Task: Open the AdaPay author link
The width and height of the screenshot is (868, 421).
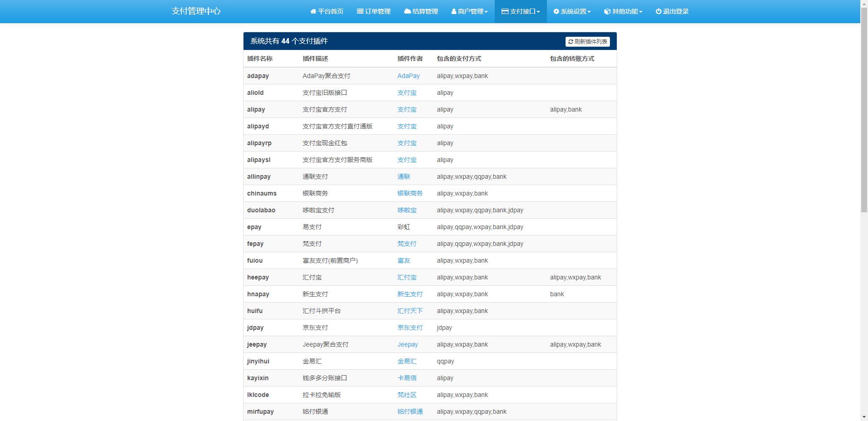Action: tap(408, 76)
